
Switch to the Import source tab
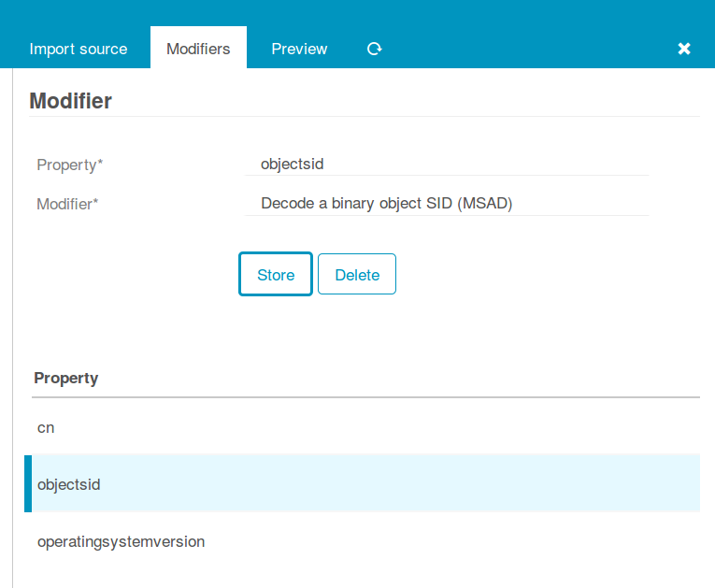(x=79, y=49)
